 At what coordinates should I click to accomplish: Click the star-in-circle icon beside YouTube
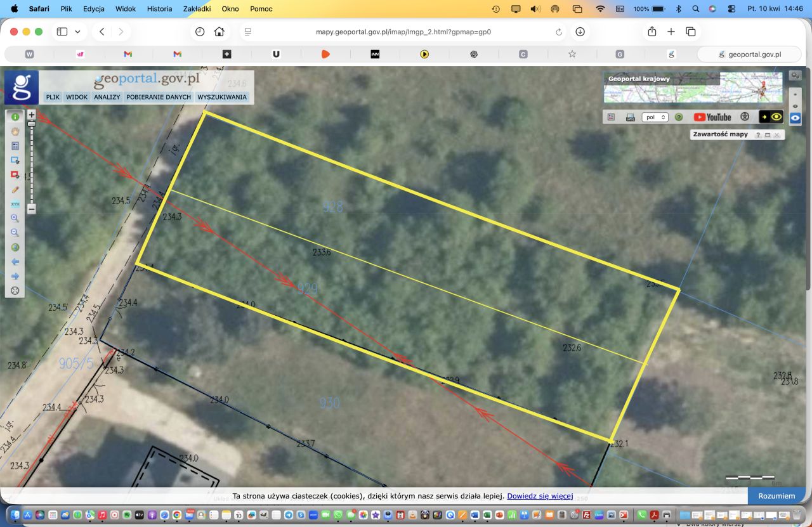745,117
